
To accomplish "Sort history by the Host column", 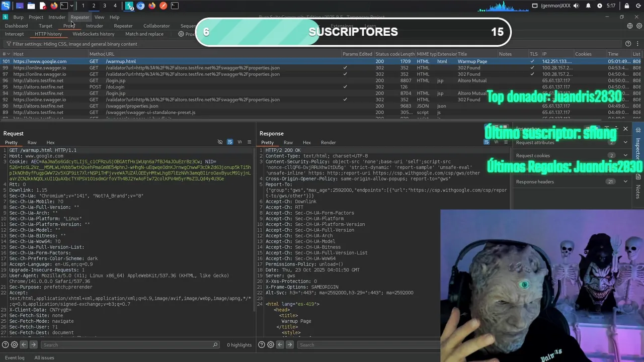I will (x=49, y=54).
